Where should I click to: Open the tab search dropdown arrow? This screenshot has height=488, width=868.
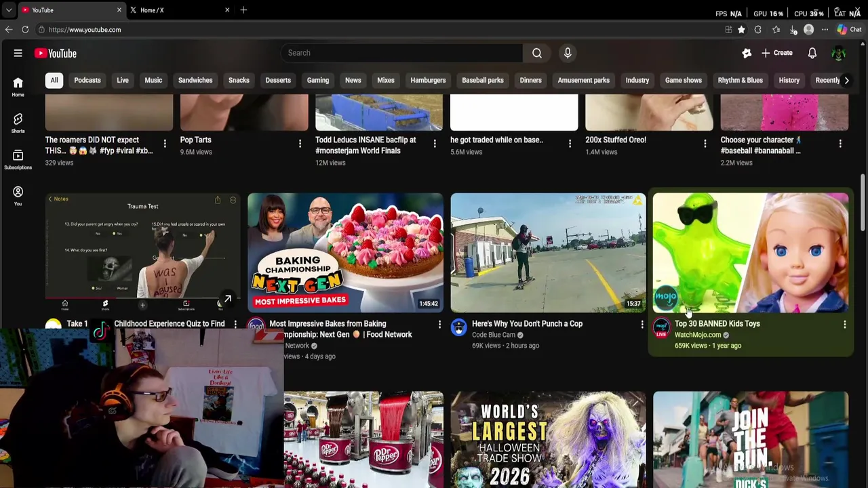tap(9, 10)
